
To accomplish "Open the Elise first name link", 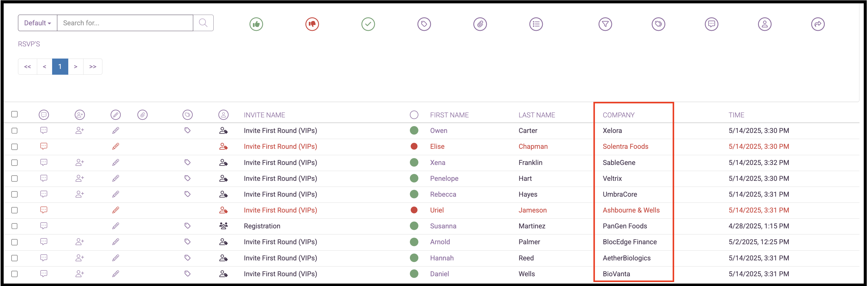I will point(437,146).
